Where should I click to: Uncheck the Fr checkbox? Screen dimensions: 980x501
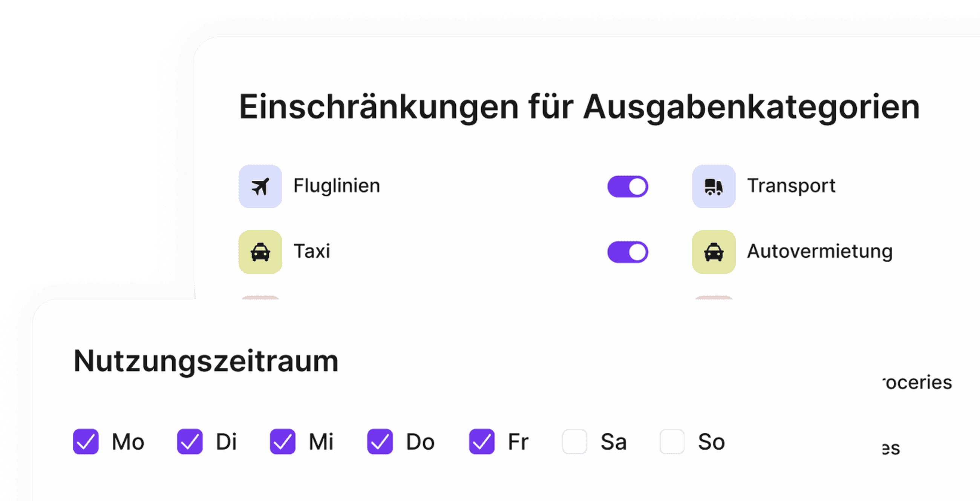[x=482, y=442]
